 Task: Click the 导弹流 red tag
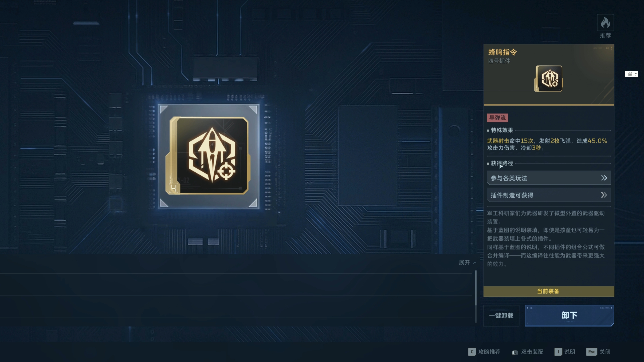coord(497,118)
